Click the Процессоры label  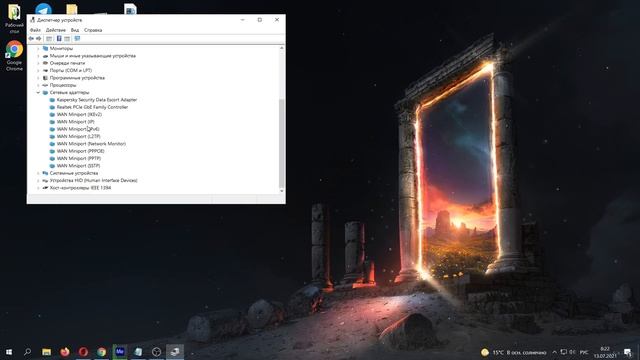click(63, 85)
